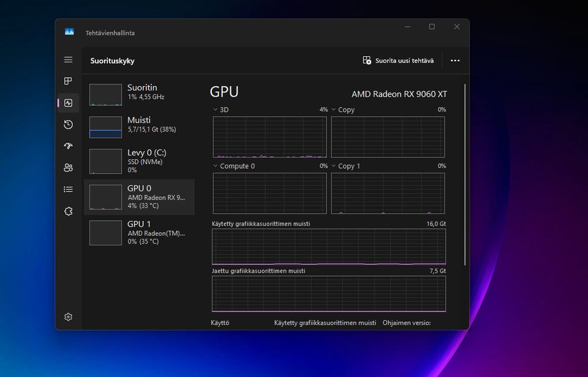Close the Tehtävienhallinta window

(457, 26)
